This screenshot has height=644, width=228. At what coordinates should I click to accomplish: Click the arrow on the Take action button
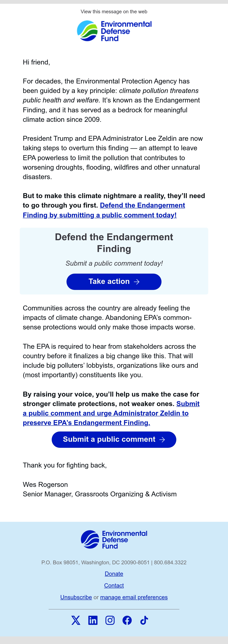(x=137, y=282)
